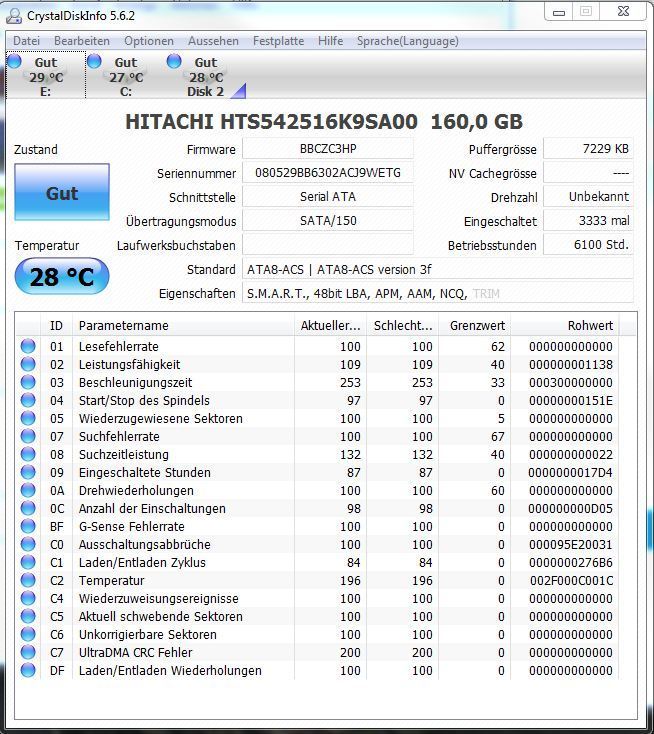Close the CrystalDiskInfo window
The image size is (654, 734).
point(623,12)
